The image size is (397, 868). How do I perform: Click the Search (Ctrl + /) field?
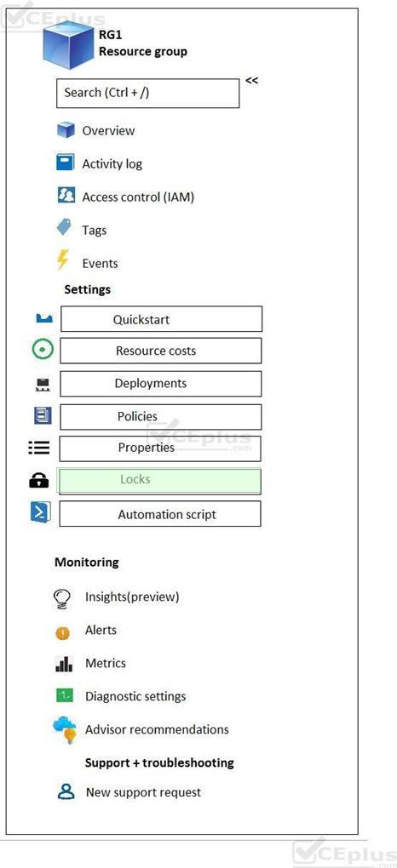(148, 93)
